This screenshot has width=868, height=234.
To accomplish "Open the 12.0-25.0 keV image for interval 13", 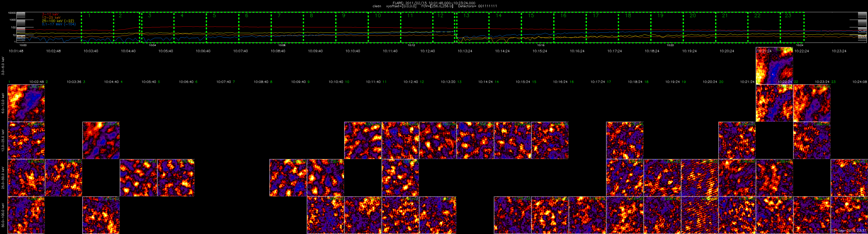I will [x=475, y=141].
